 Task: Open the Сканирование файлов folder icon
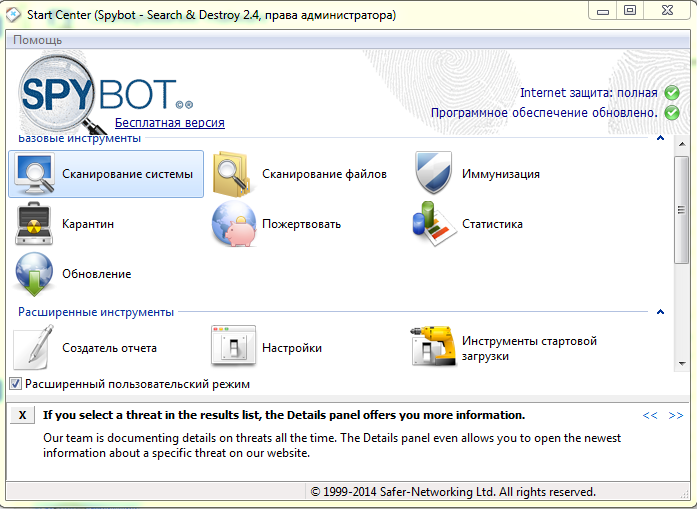tap(234, 174)
